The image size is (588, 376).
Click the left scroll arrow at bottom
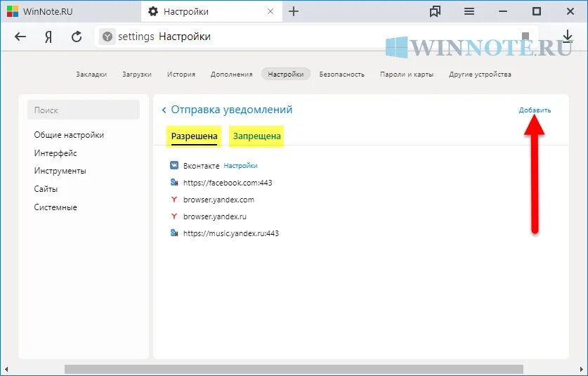click(6, 369)
